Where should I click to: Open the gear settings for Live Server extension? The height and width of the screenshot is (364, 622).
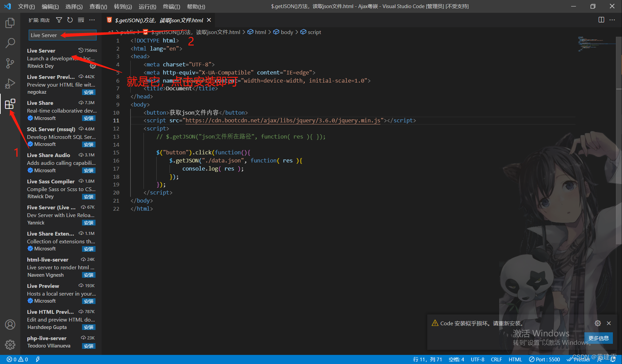coord(92,66)
